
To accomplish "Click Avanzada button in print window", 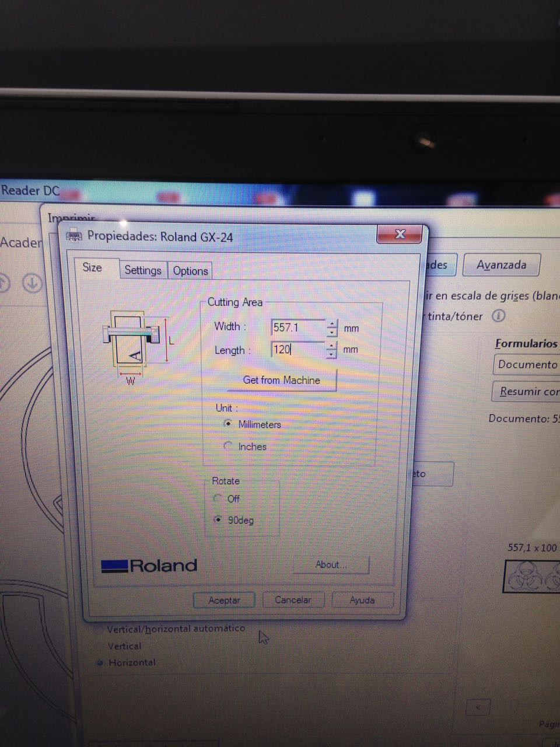I will 502,265.
